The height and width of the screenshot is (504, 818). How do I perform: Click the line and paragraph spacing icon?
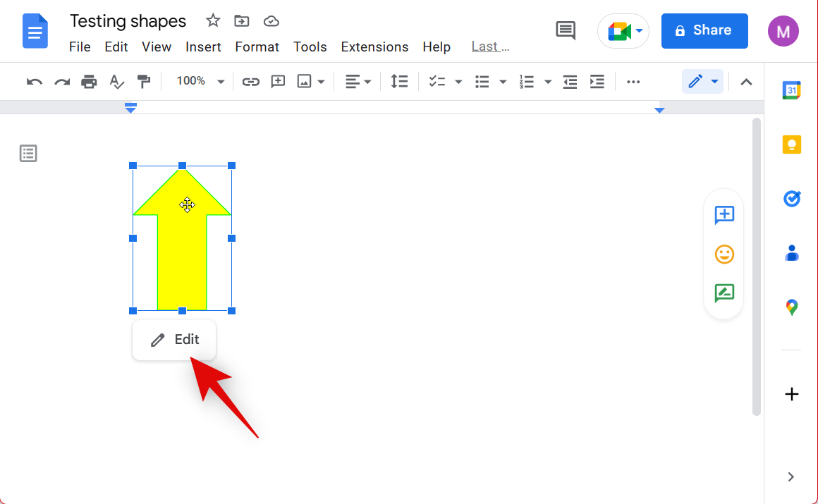click(x=399, y=81)
